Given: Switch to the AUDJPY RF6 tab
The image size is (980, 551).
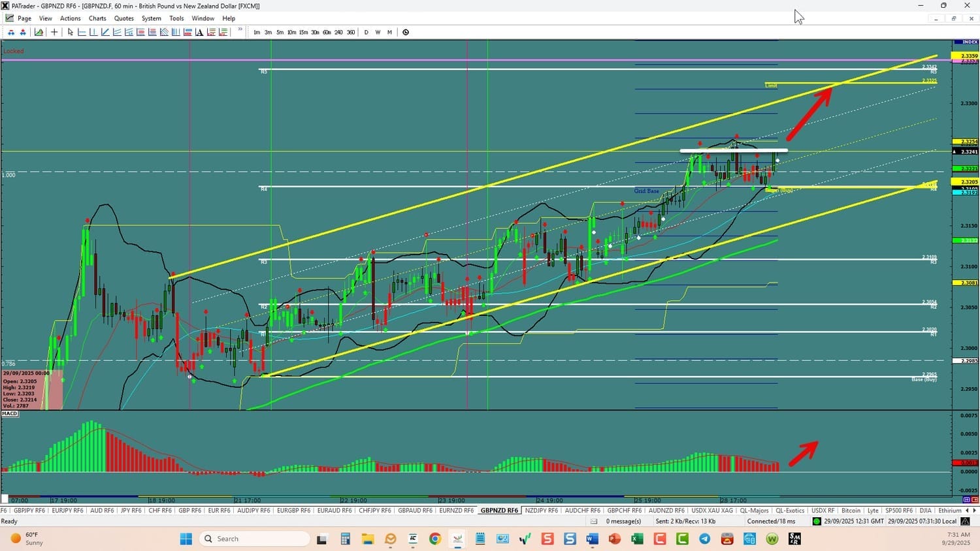Looking at the screenshot, I should click(x=253, y=511).
